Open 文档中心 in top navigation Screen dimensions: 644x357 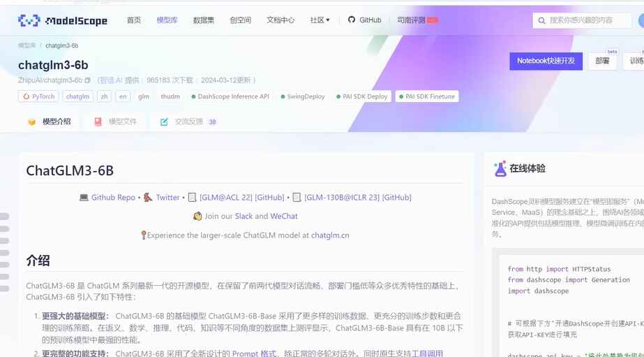pyautogui.click(x=280, y=20)
